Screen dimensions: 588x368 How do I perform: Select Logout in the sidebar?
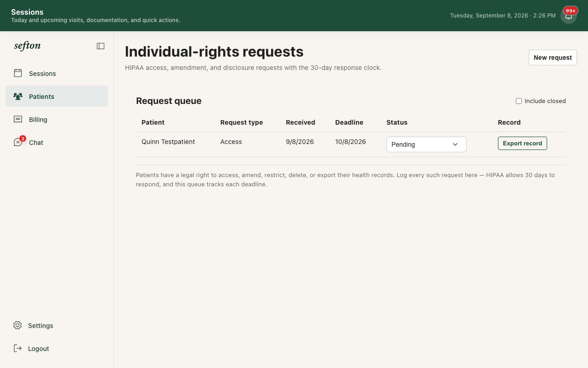pos(57,348)
